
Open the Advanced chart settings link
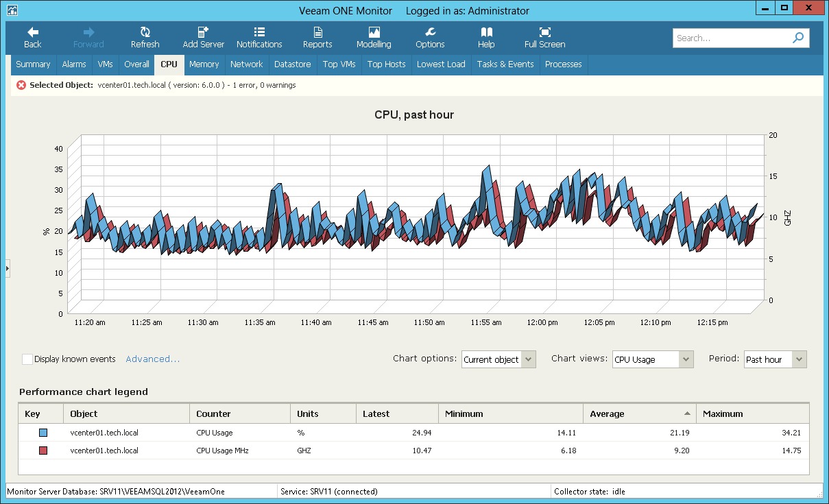point(152,359)
